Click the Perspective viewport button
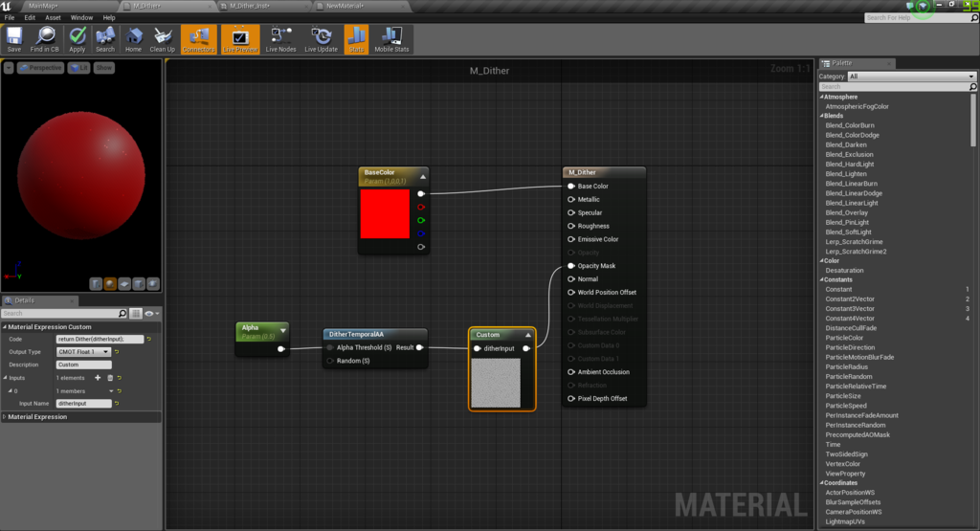 coord(40,68)
